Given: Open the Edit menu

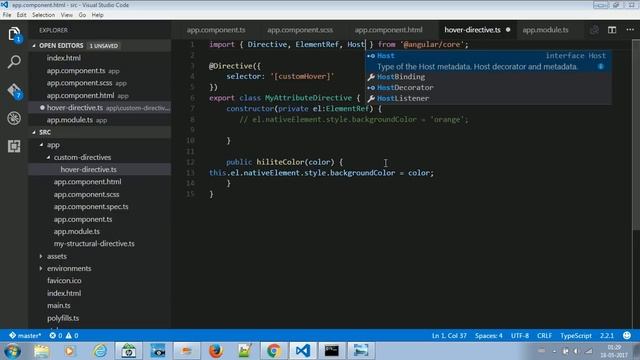Looking at the screenshot, I should [22, 15].
